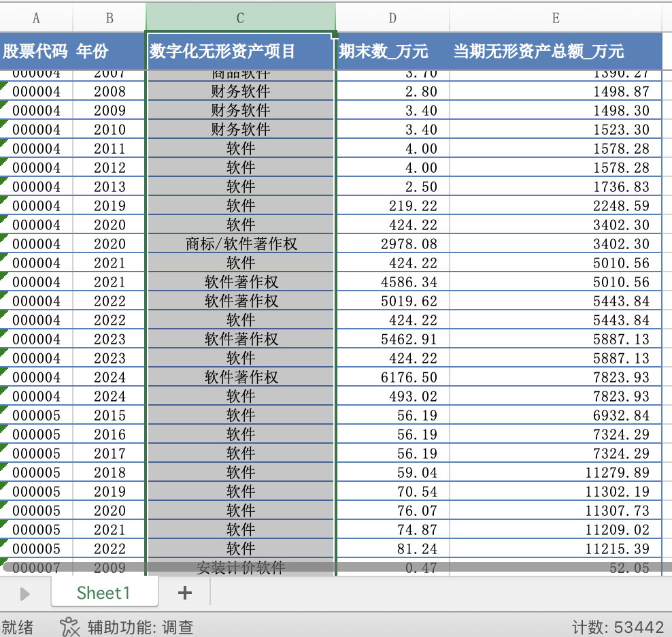Select year cell 2013
Viewport: 672px width, 637px height.
(x=110, y=186)
